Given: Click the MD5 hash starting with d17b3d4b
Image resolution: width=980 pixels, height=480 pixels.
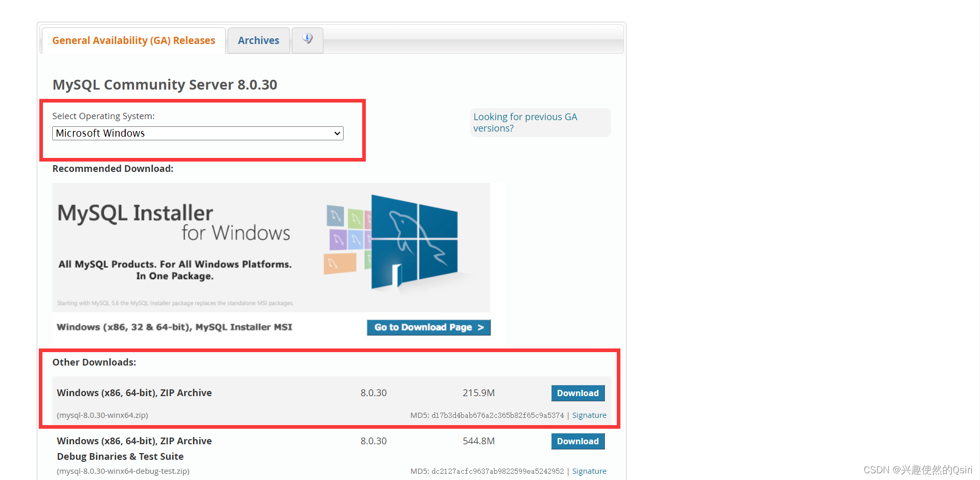Looking at the screenshot, I should coord(498,415).
